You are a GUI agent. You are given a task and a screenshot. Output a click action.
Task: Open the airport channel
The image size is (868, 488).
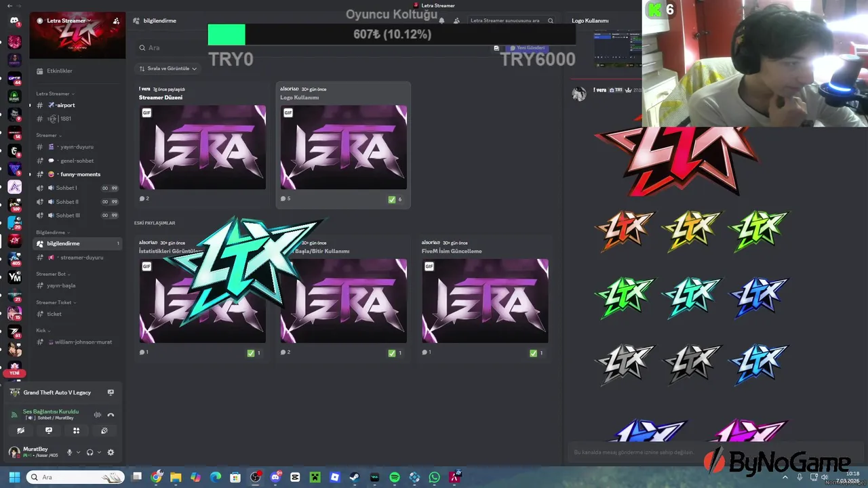77,105
